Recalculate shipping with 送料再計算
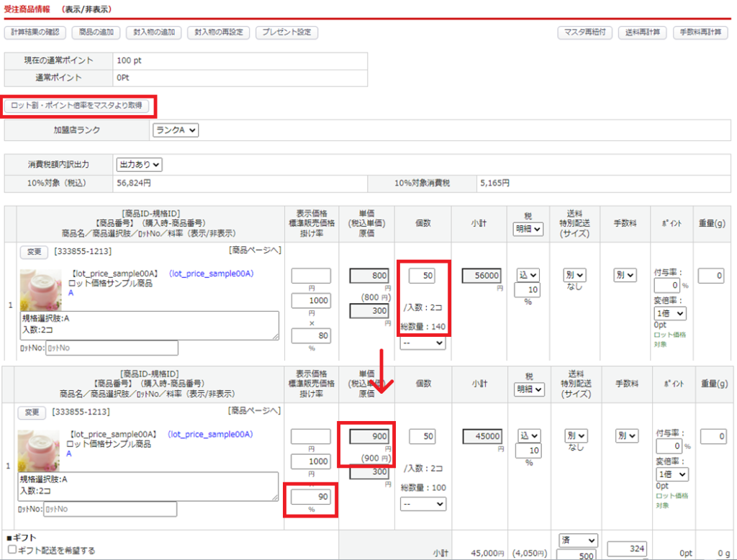This screenshot has height=560, width=737. (x=641, y=32)
